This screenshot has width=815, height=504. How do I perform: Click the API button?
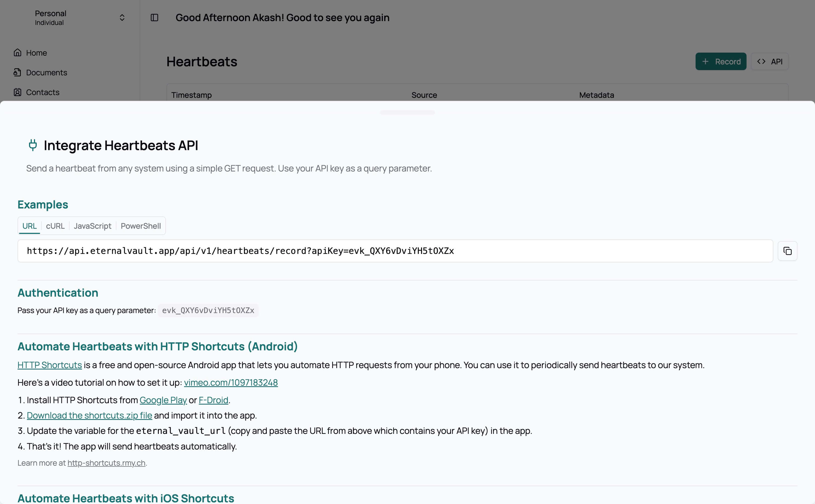770,61
